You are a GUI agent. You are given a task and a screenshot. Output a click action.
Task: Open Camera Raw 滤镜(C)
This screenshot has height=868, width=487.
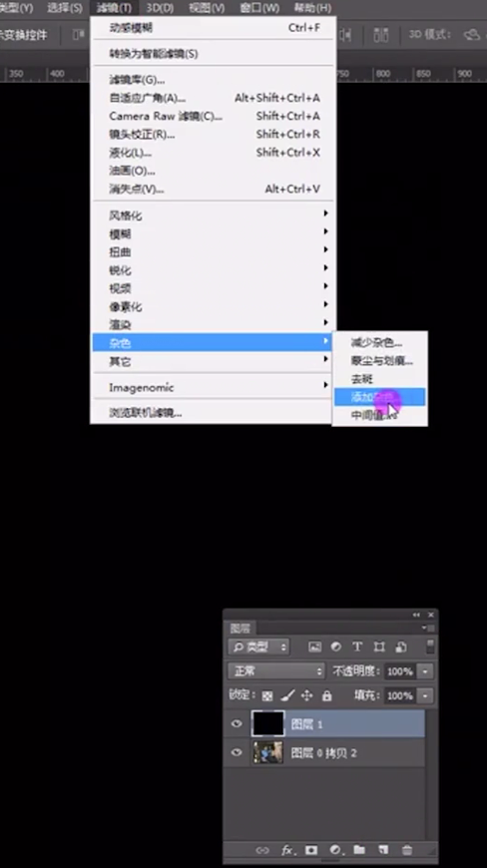point(214,117)
